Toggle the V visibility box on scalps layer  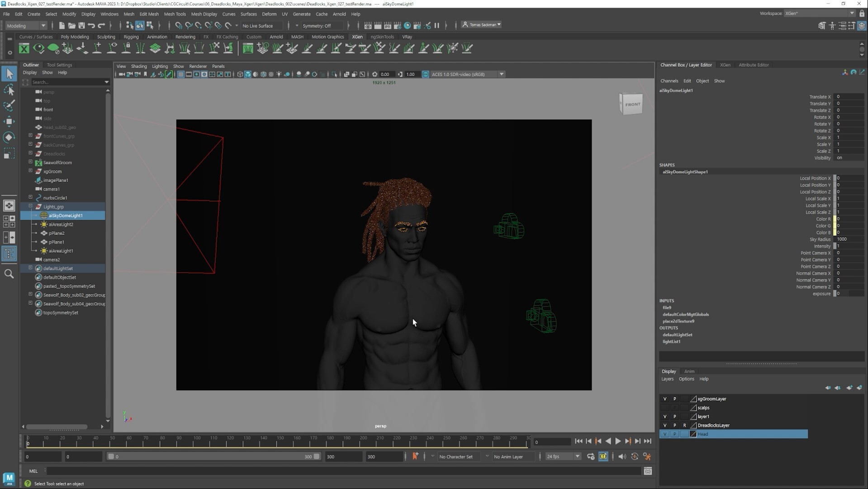(665, 407)
